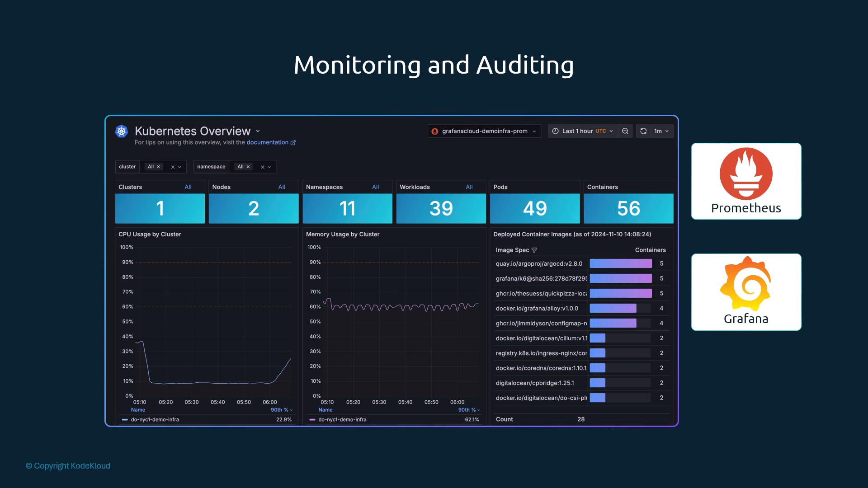Open the Last 1 hour time range picker
This screenshot has height=488, width=868.
pyautogui.click(x=583, y=131)
